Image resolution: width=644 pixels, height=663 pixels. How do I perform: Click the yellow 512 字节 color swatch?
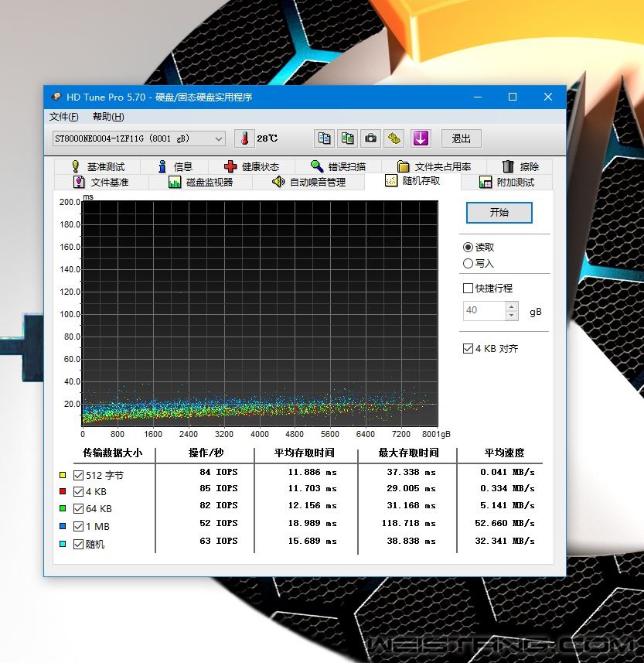tap(63, 475)
